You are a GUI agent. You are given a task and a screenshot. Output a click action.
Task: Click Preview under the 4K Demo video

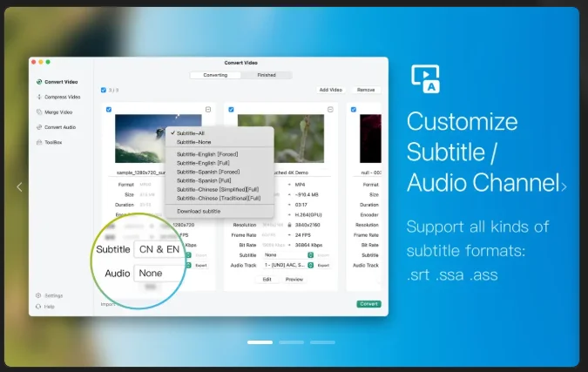coord(294,280)
